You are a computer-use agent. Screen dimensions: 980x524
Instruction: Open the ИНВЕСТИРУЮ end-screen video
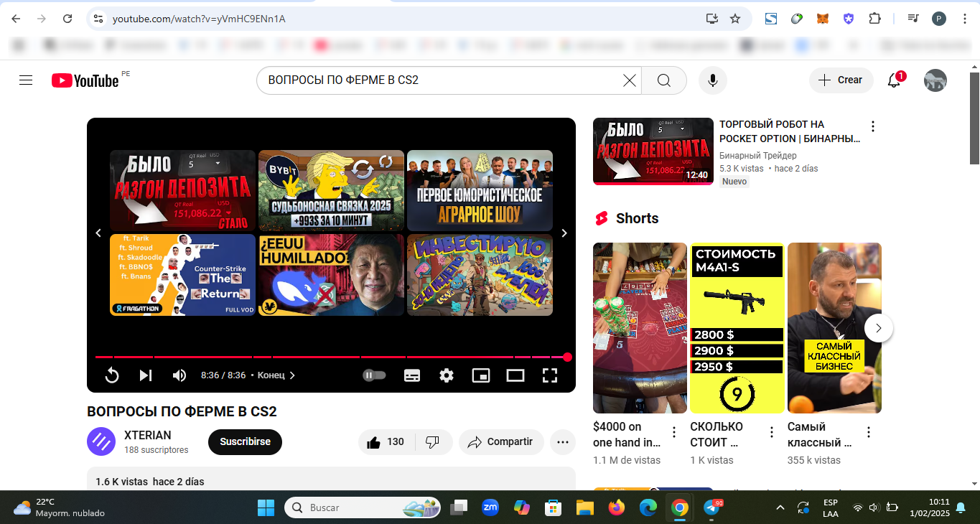tap(480, 275)
